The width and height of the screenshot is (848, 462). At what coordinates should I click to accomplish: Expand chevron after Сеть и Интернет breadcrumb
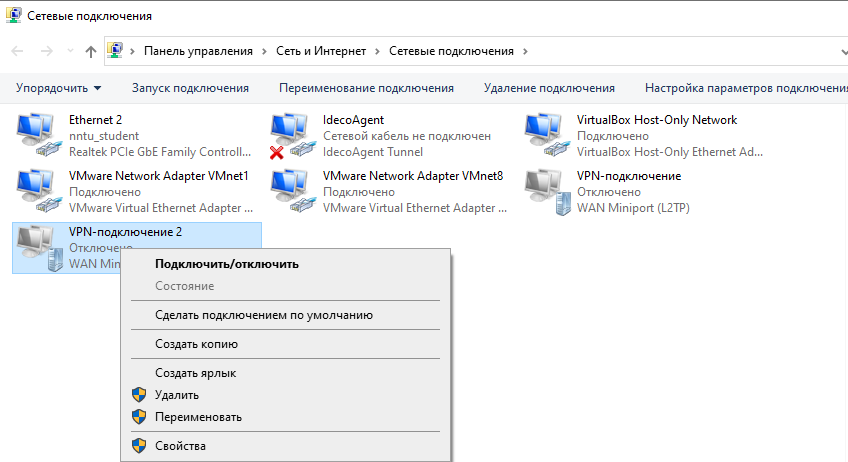[x=377, y=51]
